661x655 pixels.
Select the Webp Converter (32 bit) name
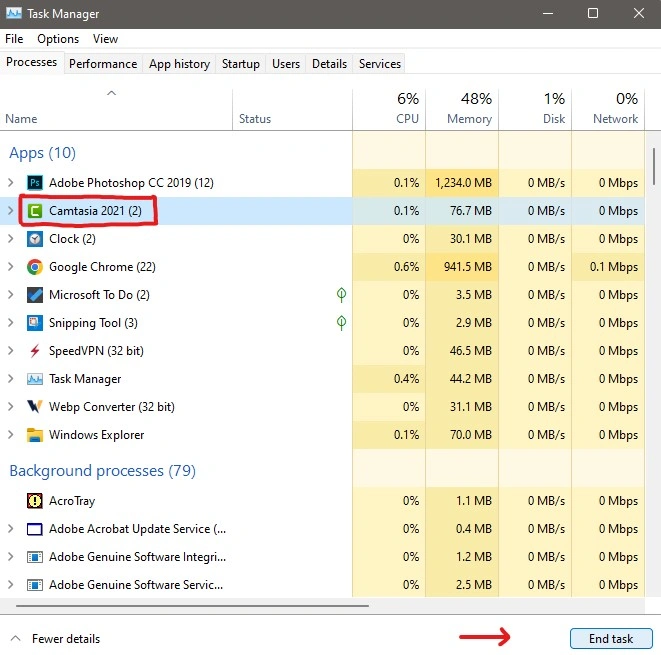(x=112, y=407)
